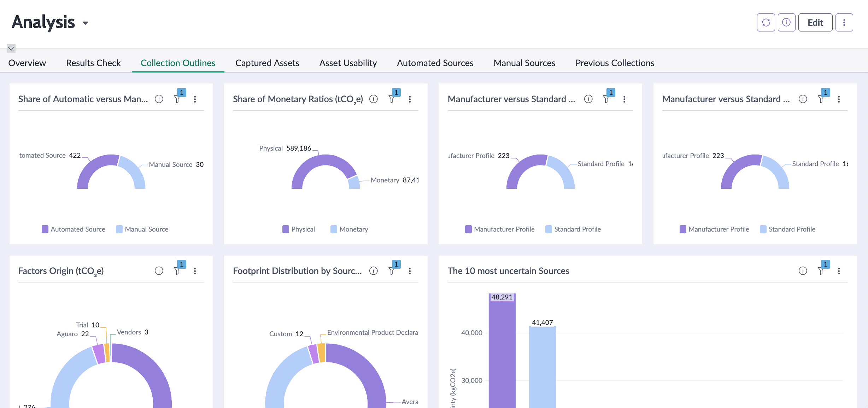
Task: Click the filter icon on The 10 most uncertain Sources
Action: [820, 271]
